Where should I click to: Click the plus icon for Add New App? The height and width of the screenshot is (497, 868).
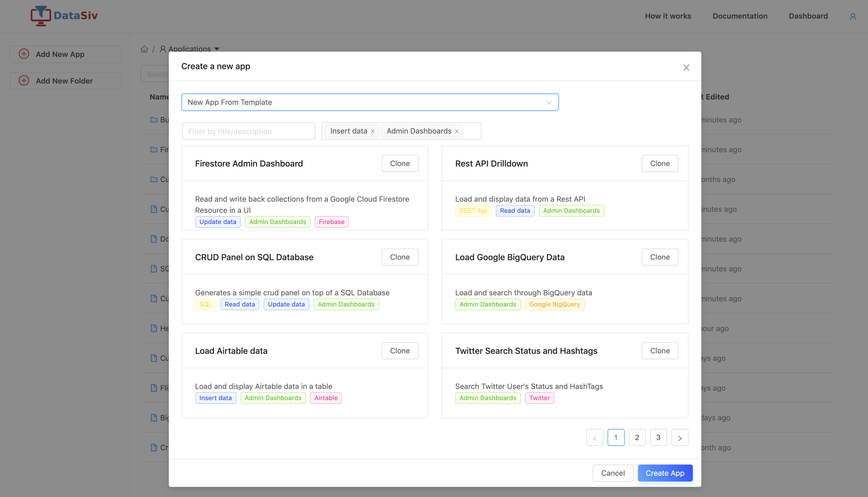24,54
